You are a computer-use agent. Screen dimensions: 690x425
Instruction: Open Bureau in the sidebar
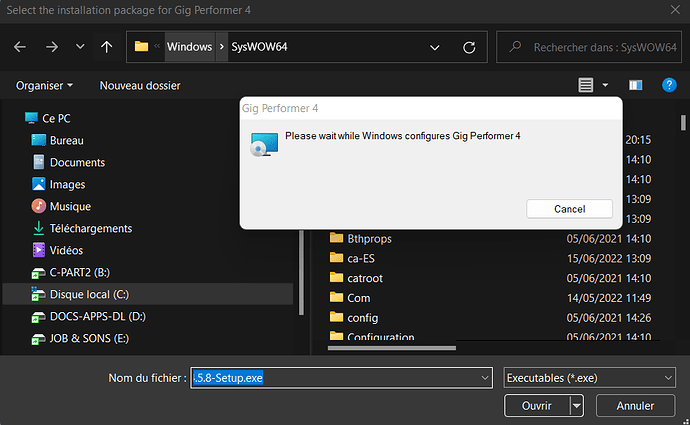pos(66,140)
